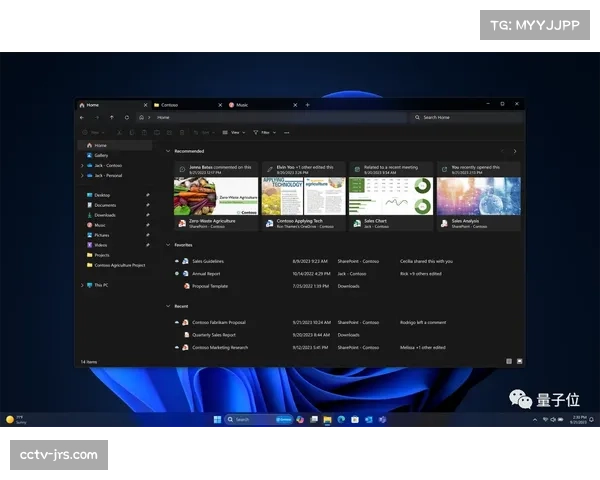Switch to the Music tab

(242, 104)
